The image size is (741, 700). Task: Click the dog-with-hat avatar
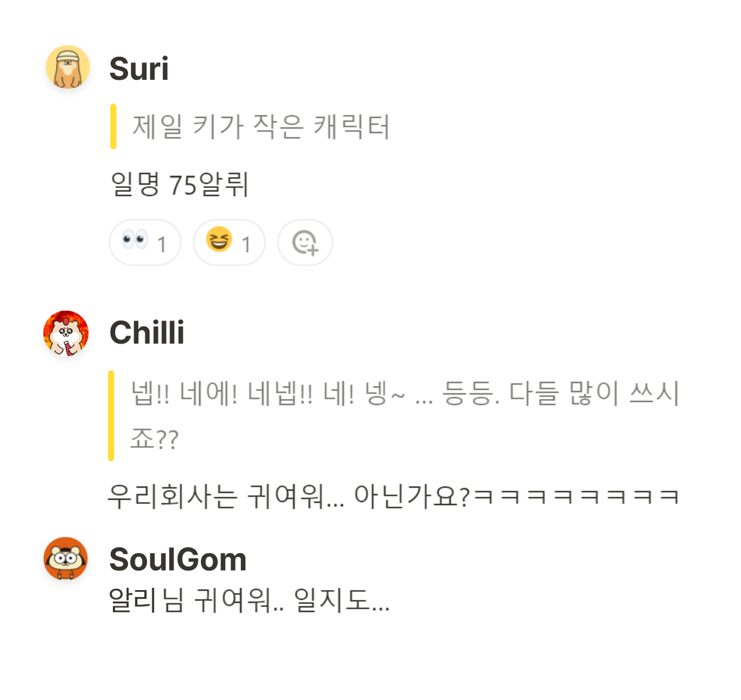pyautogui.click(x=67, y=68)
